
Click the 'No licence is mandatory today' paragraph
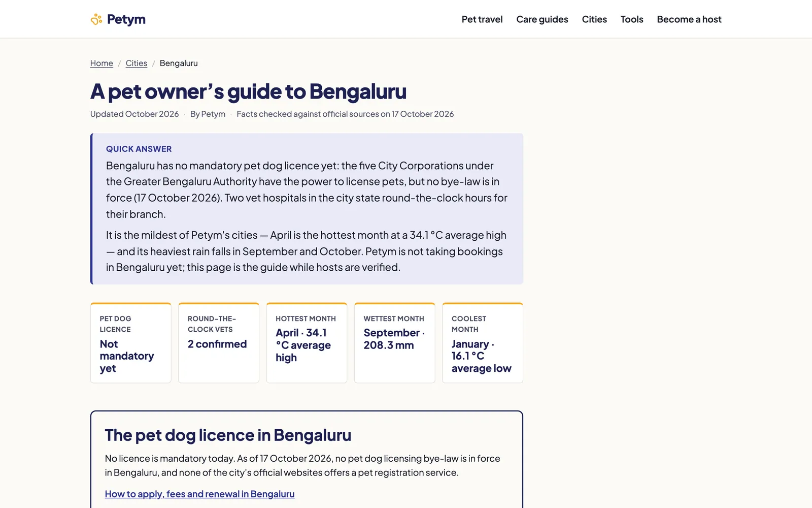[x=302, y=465]
